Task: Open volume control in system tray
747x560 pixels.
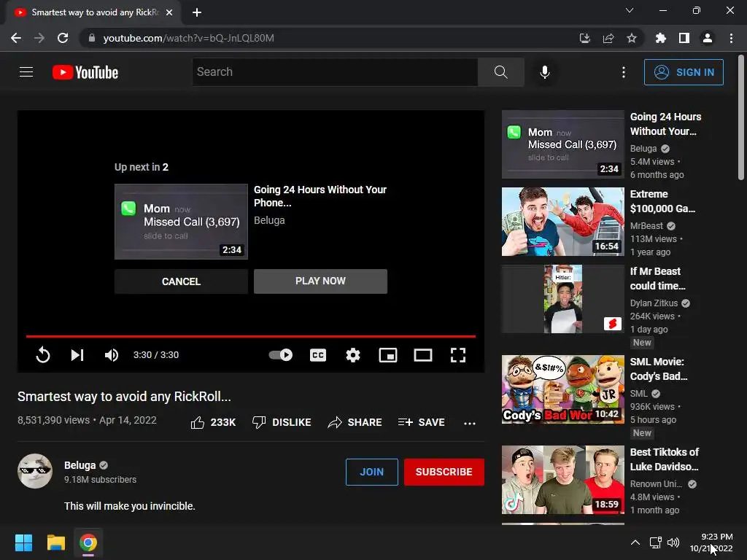Action: coord(673,542)
